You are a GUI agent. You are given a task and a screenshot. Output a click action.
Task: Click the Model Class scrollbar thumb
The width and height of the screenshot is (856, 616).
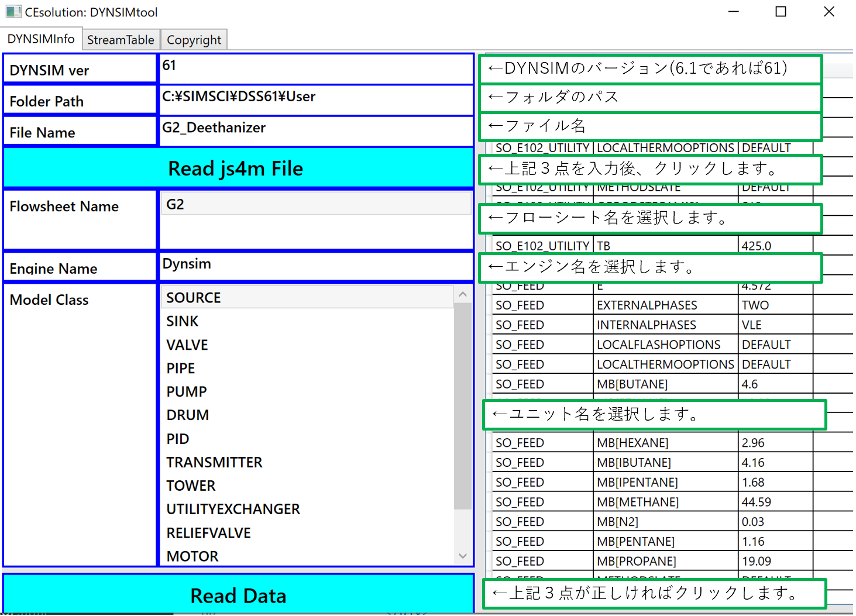point(463,406)
